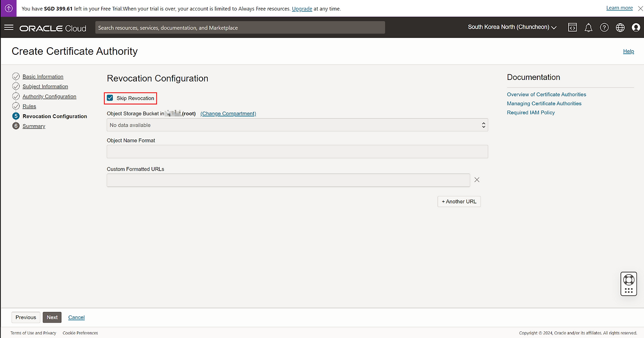Screen dimensions: 644x338
Task: Jump to the Summary step
Action: pos(34,126)
